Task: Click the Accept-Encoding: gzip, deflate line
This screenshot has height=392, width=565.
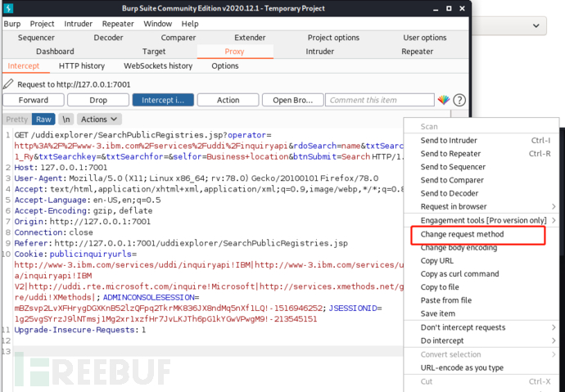Action: point(84,210)
